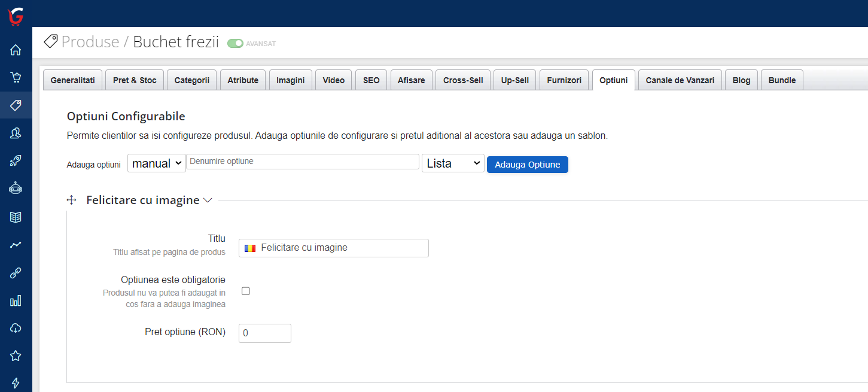Select the rocket marketing icon
This screenshot has width=868, height=392.
[x=16, y=160]
